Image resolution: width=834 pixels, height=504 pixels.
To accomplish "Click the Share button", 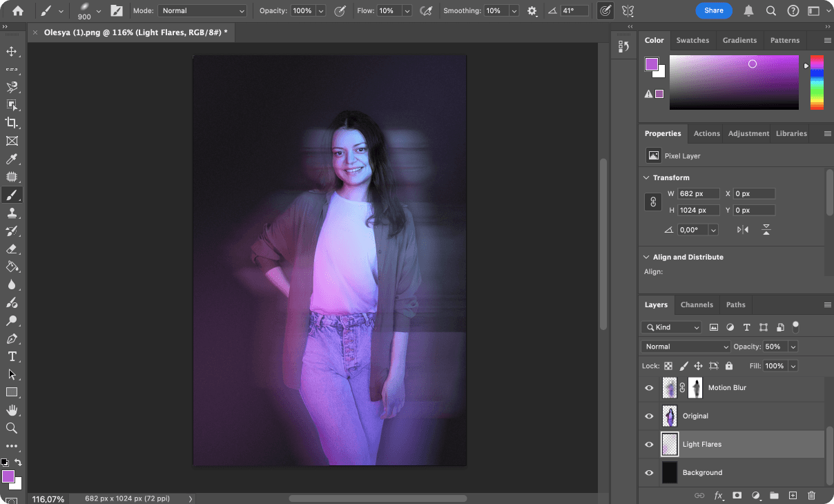I will pos(714,10).
